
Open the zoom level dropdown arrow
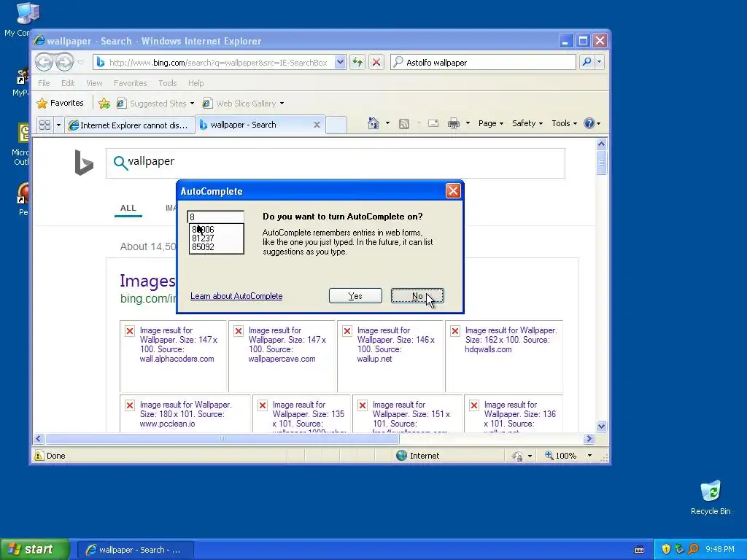589,456
